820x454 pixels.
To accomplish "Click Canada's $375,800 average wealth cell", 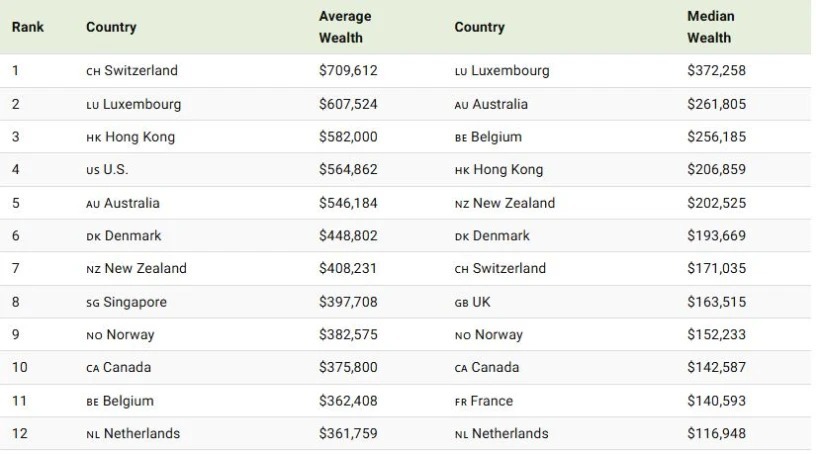I will [x=348, y=367].
